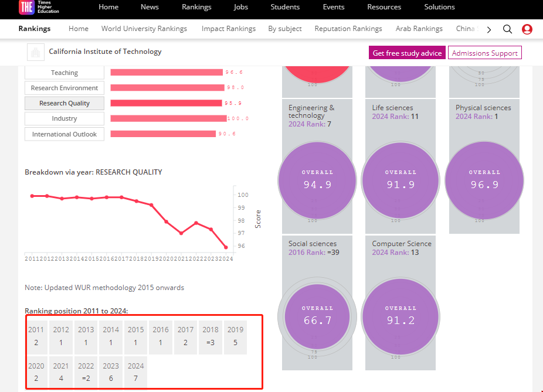Choose the International Outlook metric
Viewport: 543px width, 392px height.
tap(65, 134)
